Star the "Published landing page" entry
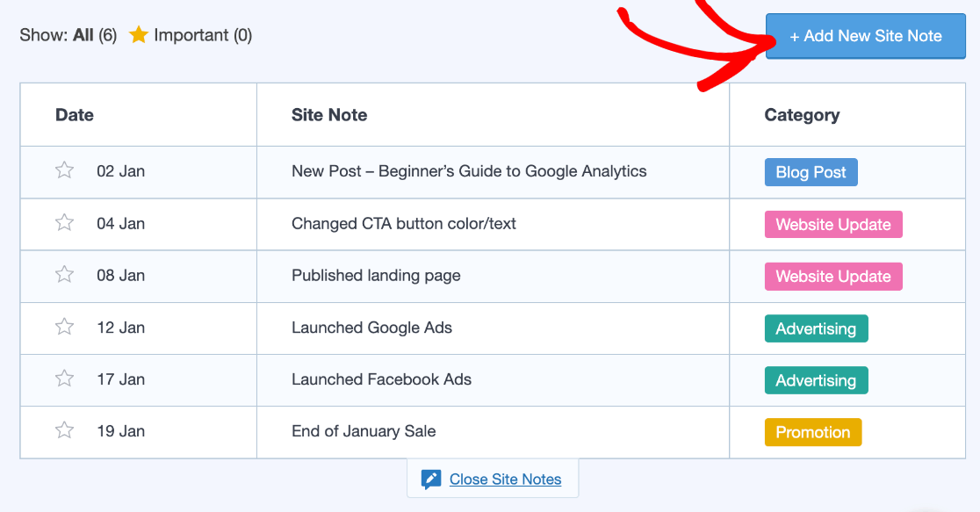The height and width of the screenshot is (512, 980). [x=63, y=276]
